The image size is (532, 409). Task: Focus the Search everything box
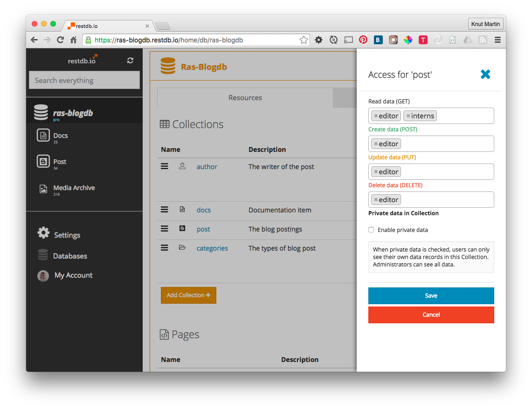(84, 80)
